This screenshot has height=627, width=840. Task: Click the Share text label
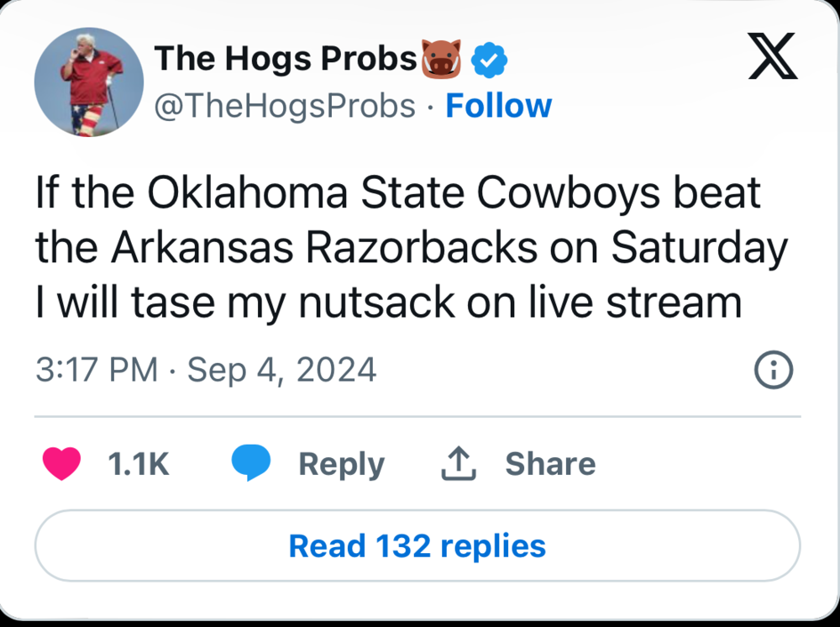point(550,464)
